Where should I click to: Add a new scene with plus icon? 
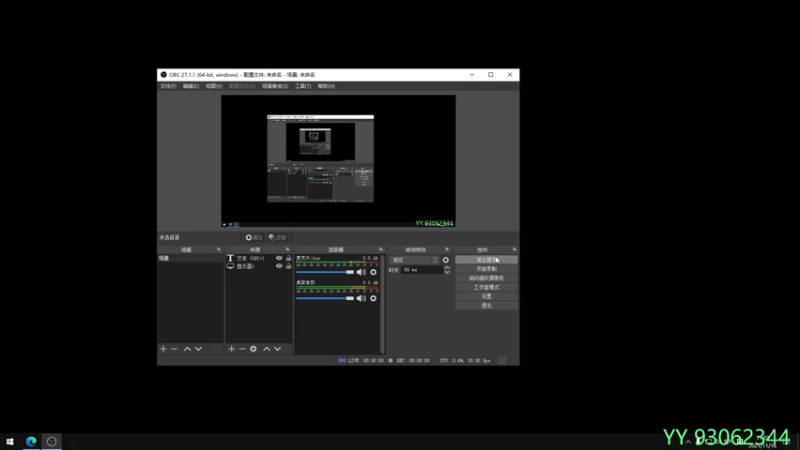click(163, 349)
